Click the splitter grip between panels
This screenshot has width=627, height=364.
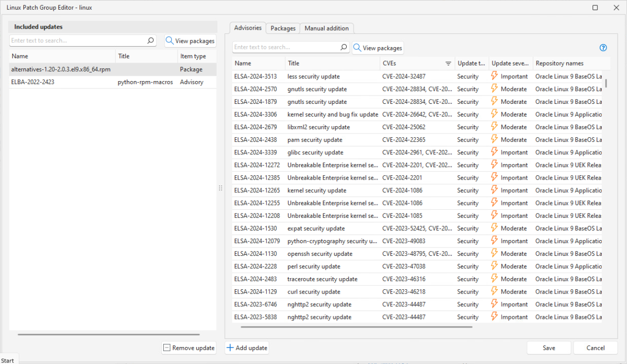pyautogui.click(x=220, y=188)
